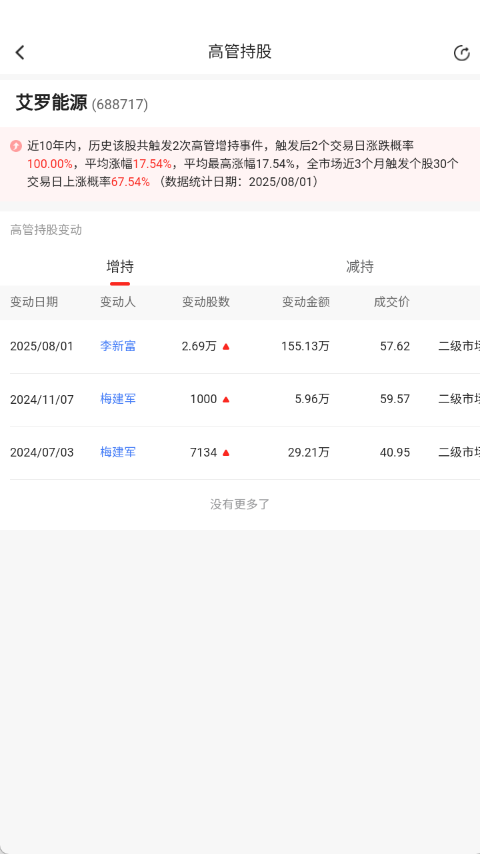This screenshot has height=854, width=480.
Task: Tap the red 100.00% probability value
Action: click(50, 164)
